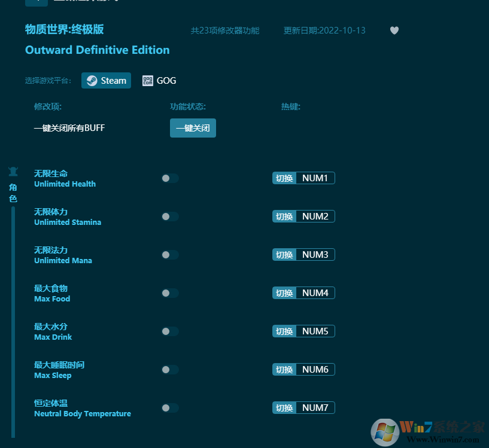Click the 切换 button for NUM5

click(284, 331)
